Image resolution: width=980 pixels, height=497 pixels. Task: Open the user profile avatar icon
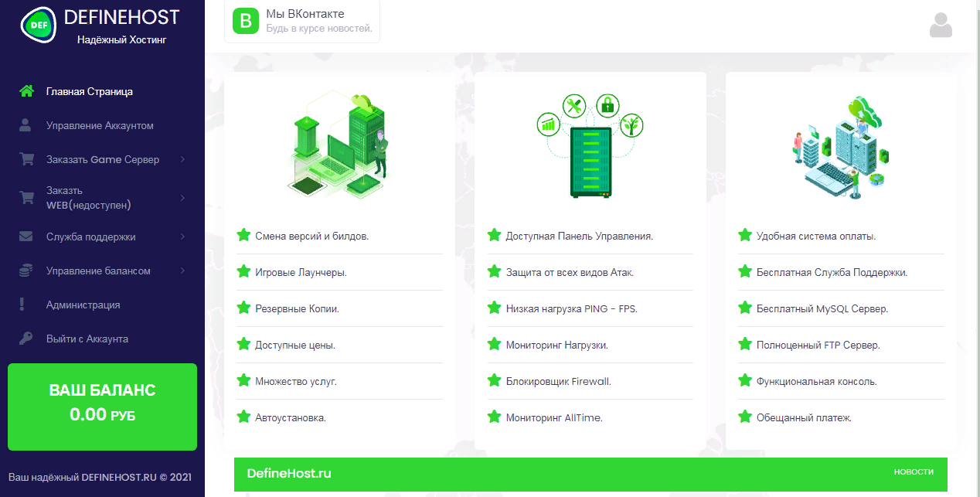pyautogui.click(x=941, y=26)
